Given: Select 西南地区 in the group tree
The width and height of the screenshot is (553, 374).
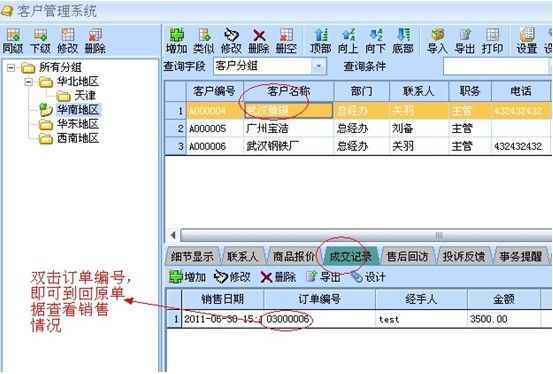Looking at the screenshot, I should coord(78,138).
